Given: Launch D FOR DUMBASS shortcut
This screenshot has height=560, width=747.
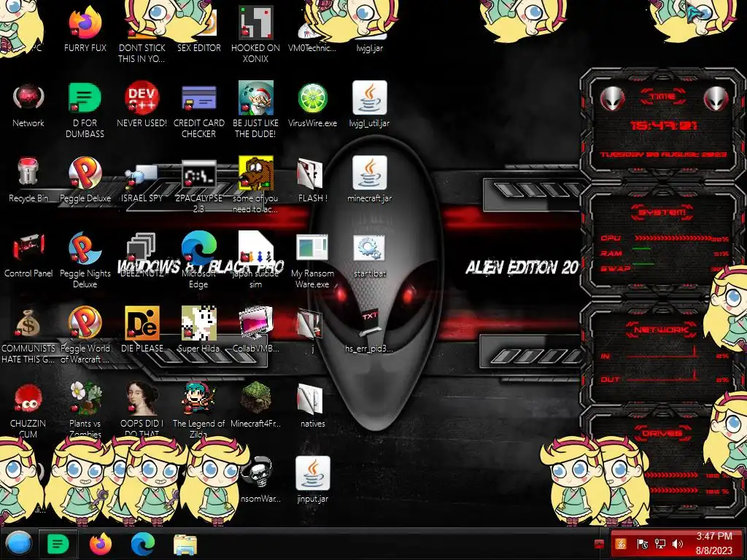Looking at the screenshot, I should tap(85, 98).
